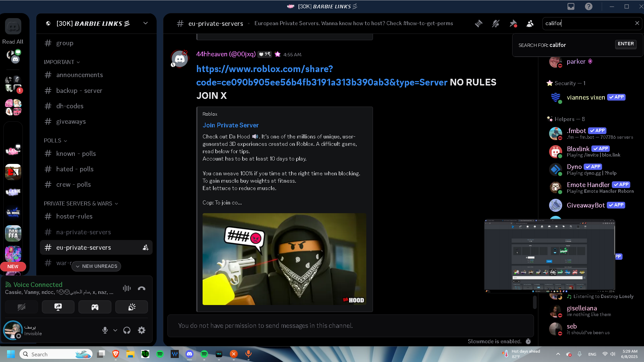Toggle the member list visibility
Viewport: 644px width, 362px height.
[530, 23]
